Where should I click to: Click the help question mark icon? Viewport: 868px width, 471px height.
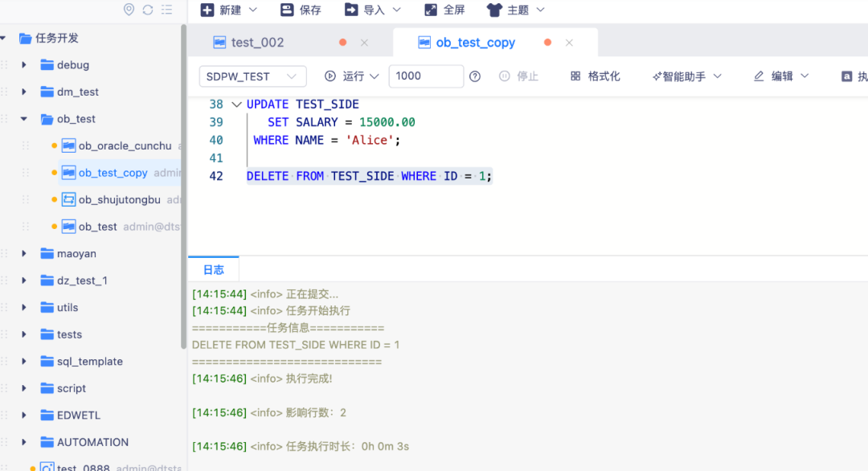475,76
